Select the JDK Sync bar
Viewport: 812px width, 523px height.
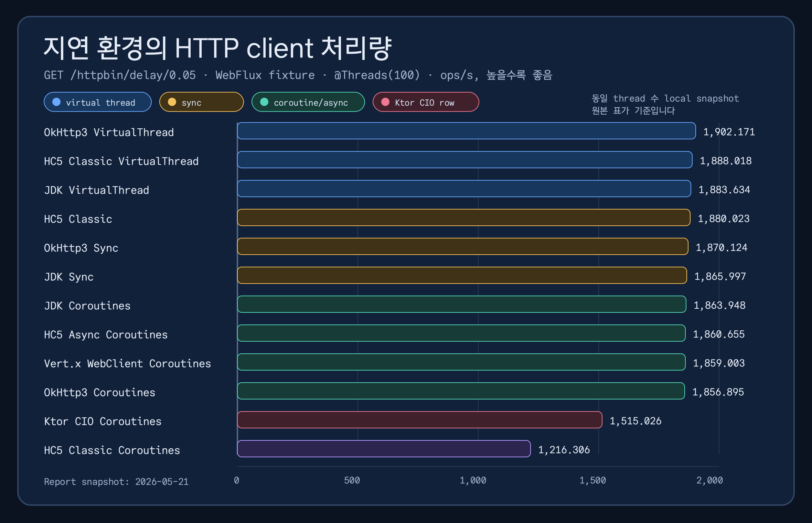pyautogui.click(x=462, y=276)
